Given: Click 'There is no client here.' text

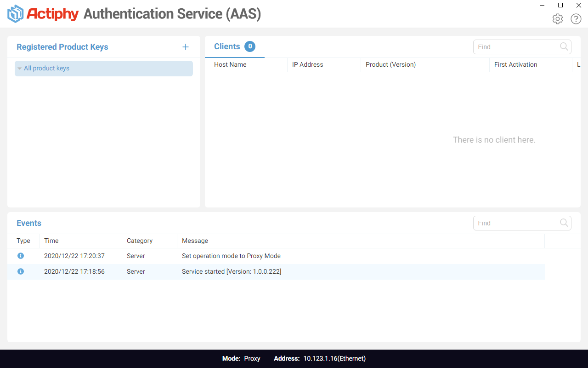Looking at the screenshot, I should pyautogui.click(x=494, y=140).
